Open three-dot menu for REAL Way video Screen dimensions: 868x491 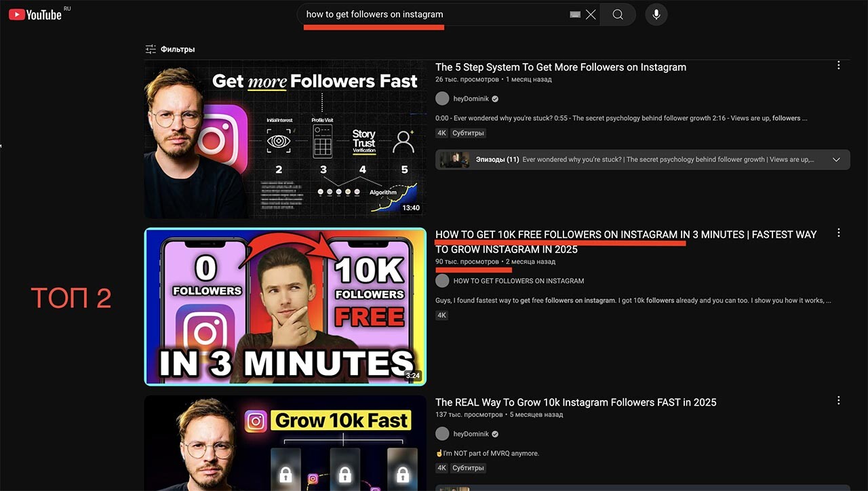click(x=838, y=401)
